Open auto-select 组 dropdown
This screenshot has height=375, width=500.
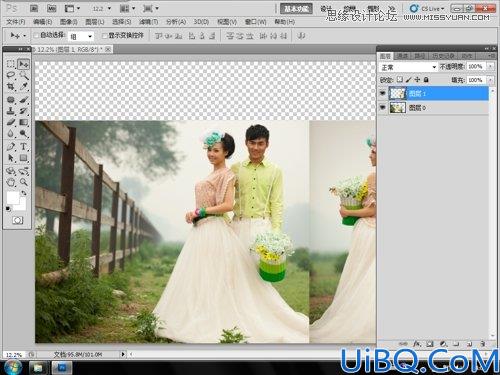point(81,36)
